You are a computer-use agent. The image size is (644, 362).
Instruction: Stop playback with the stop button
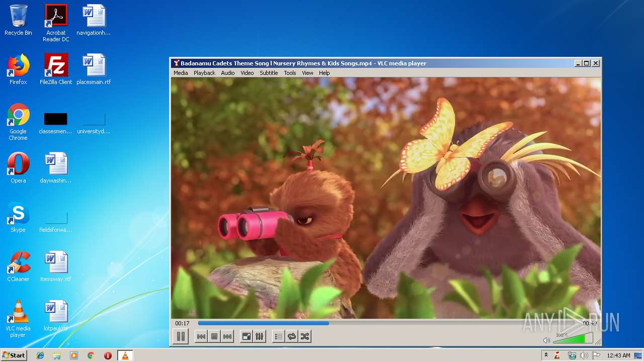coord(214,336)
